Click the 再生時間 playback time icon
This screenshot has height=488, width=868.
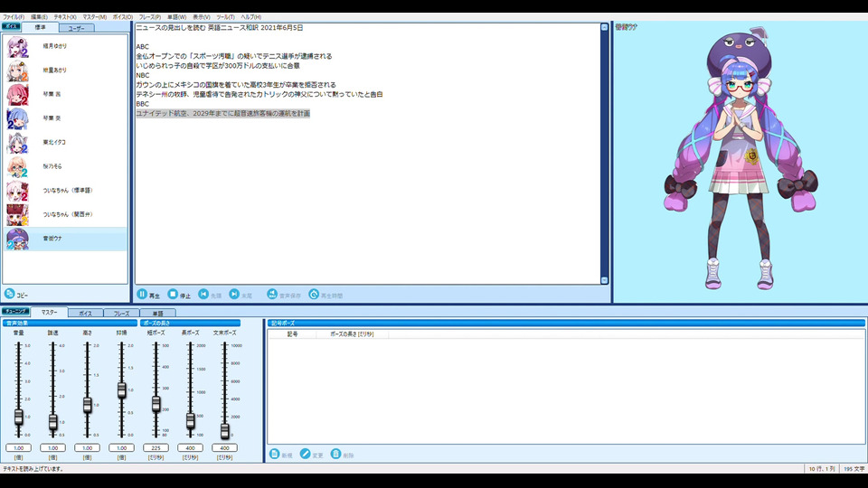pos(314,295)
